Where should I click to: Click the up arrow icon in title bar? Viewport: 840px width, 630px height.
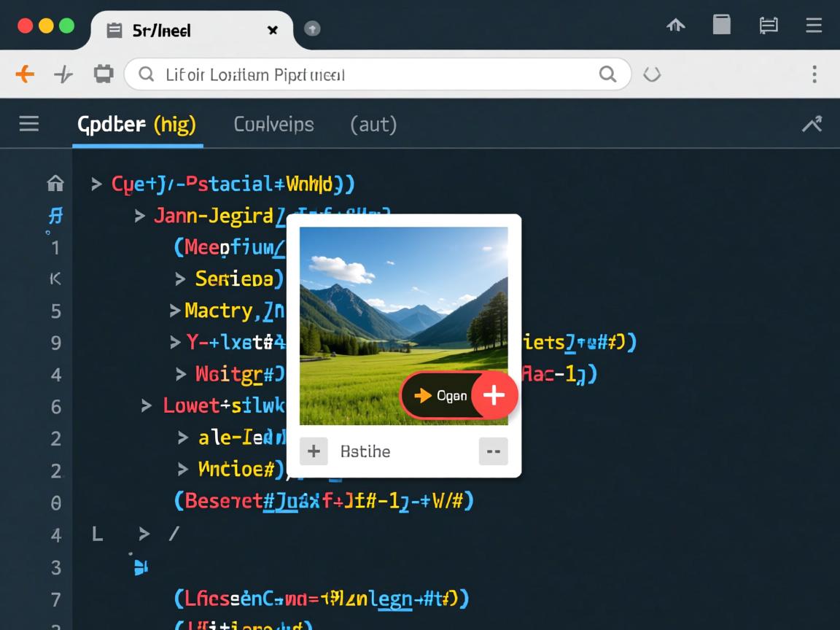click(676, 26)
